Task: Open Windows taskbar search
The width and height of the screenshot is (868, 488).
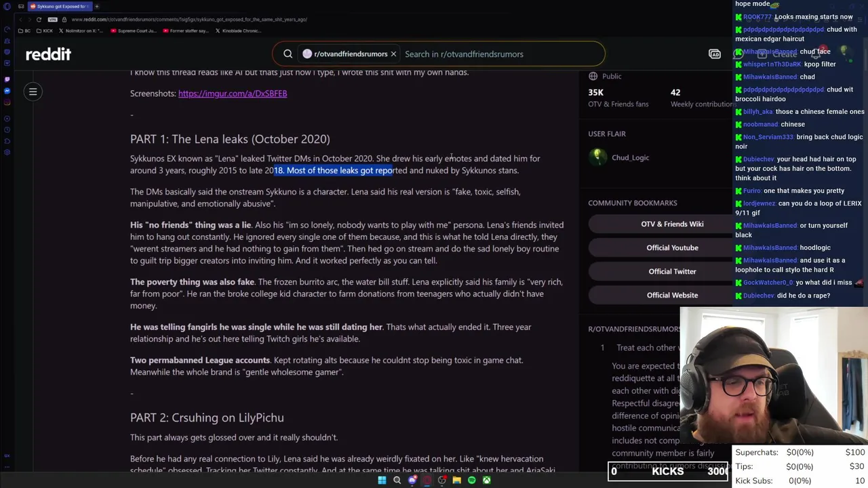Action: [397, 480]
